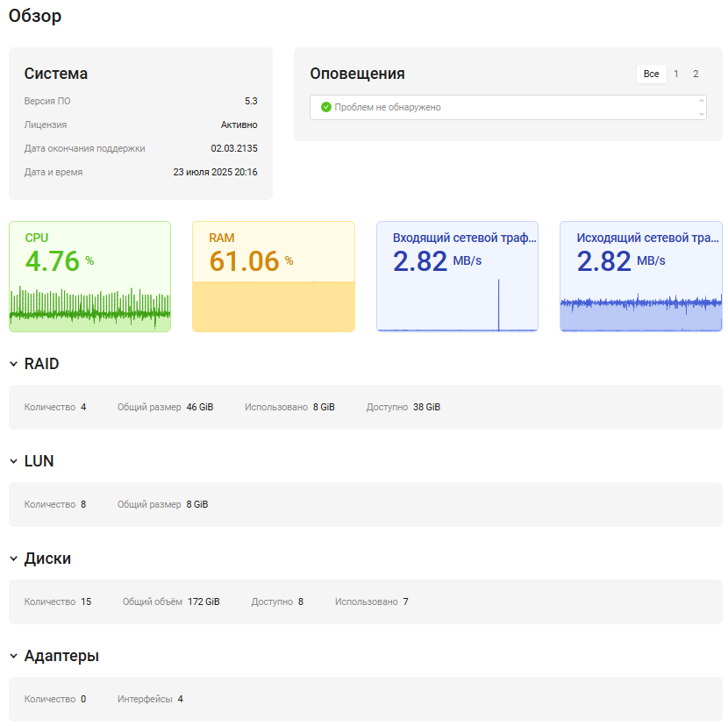Viewport: 728px width, 726px height.
Task: Open the Исходящий сетевой трафик card
Action: (x=640, y=276)
